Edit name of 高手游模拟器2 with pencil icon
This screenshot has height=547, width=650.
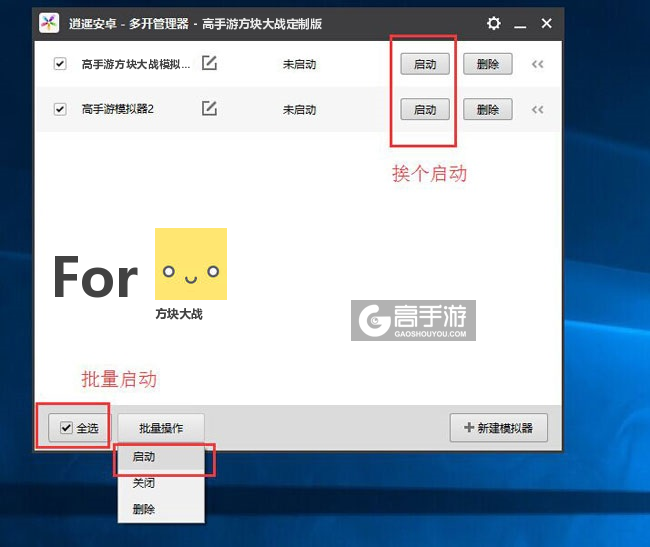pos(209,109)
